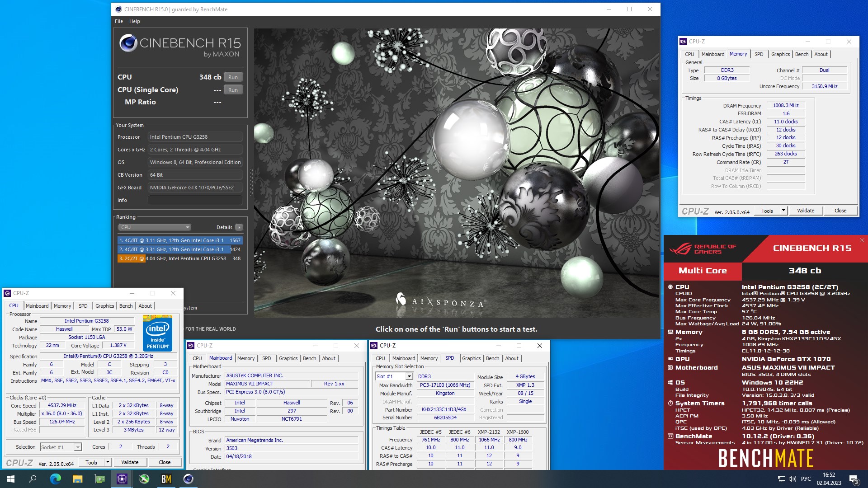Open About tab in CPU-Z Mainboard window
868x488 pixels.
329,358
